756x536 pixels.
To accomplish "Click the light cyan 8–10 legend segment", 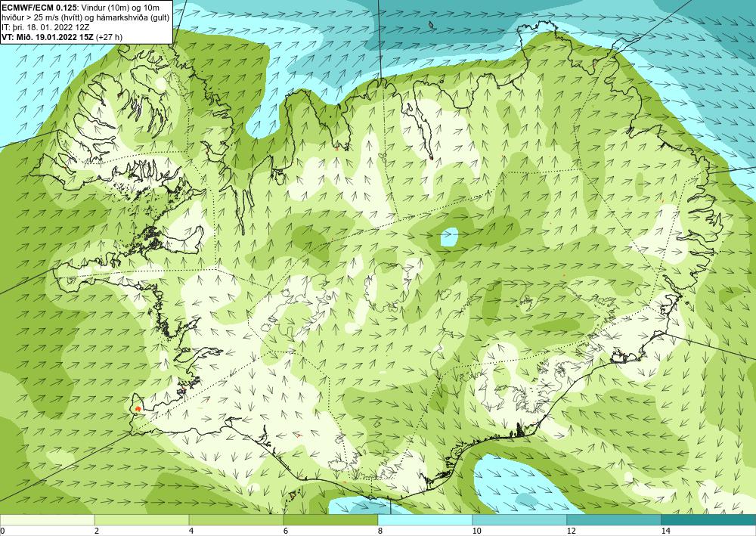I will 425,520.
